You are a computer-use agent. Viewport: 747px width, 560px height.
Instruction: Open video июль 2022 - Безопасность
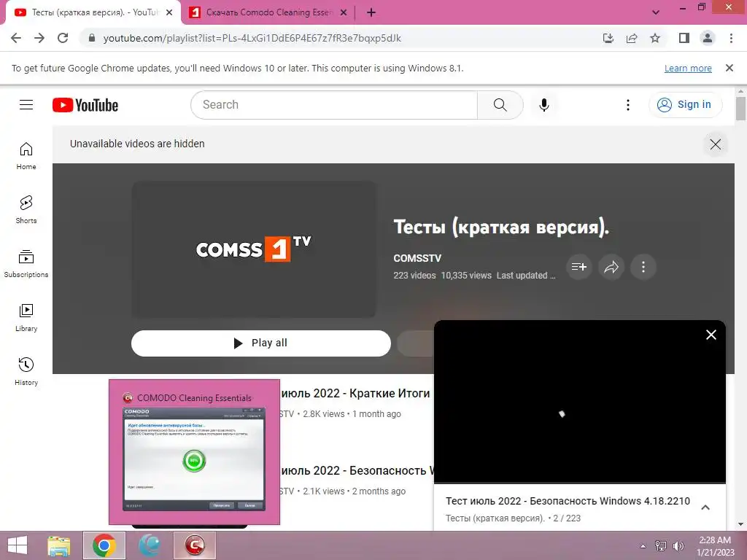357,470
